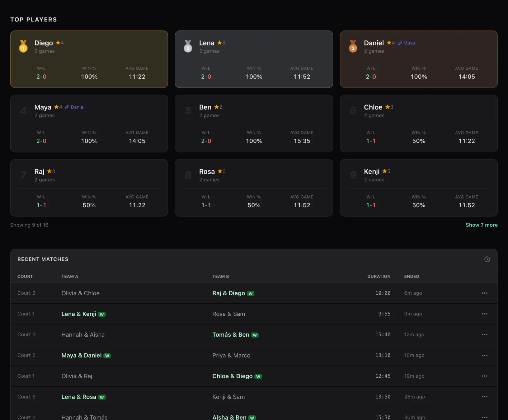Open the more options for Tomás & Ben match
Viewport: 508px width, 420px height.
pyautogui.click(x=485, y=334)
